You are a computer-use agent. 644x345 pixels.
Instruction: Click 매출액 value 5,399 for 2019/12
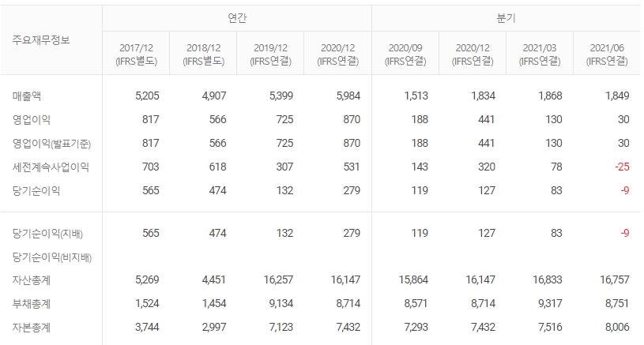coord(281,96)
